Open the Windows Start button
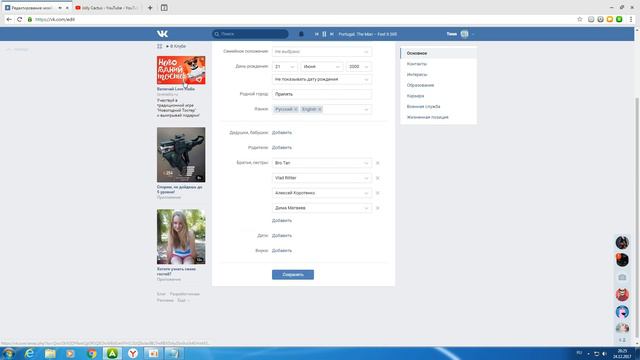 coord(8,353)
